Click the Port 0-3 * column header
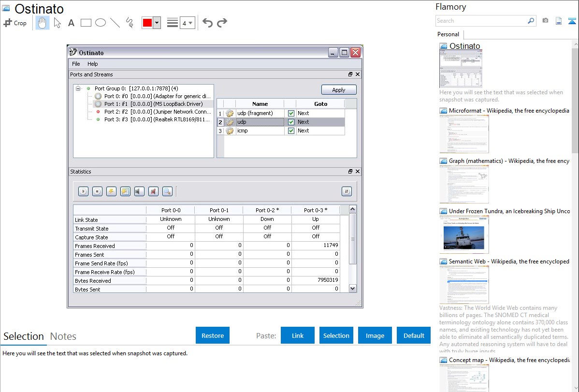Screen dimensions: 579x392 pyautogui.click(x=316, y=210)
